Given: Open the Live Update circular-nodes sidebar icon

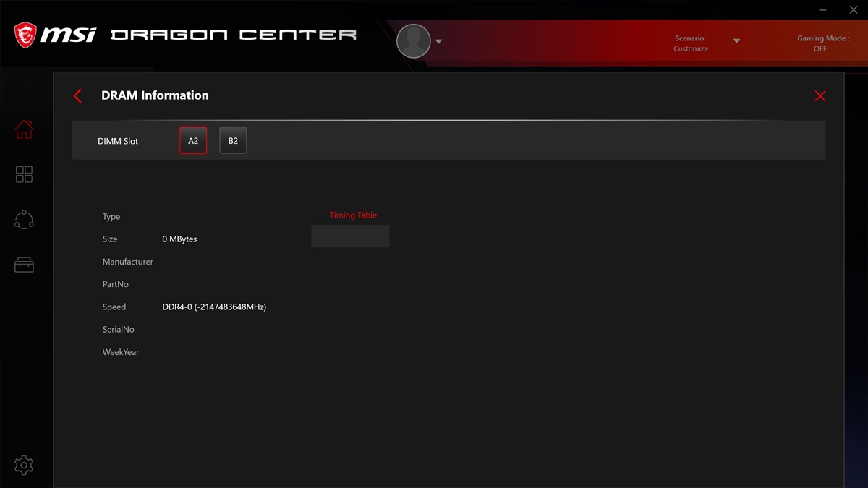Looking at the screenshot, I should coord(24,220).
